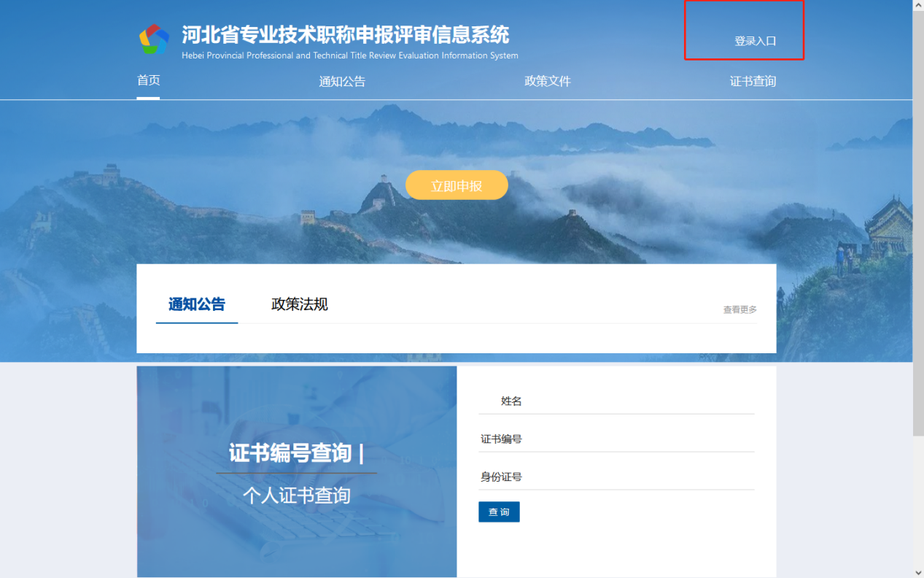Click the 个人证书查询 banner text
Viewport: 924px width, 578px height.
tap(296, 496)
